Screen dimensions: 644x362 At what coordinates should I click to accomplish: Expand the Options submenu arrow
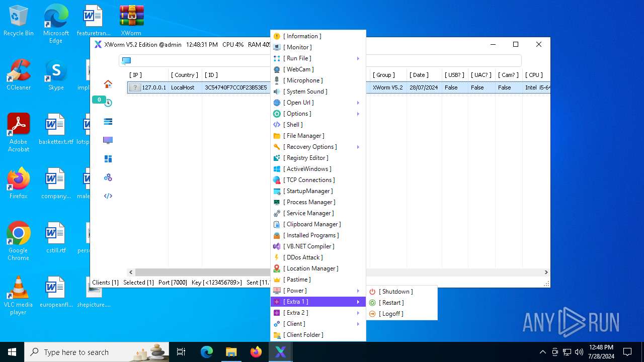358,114
